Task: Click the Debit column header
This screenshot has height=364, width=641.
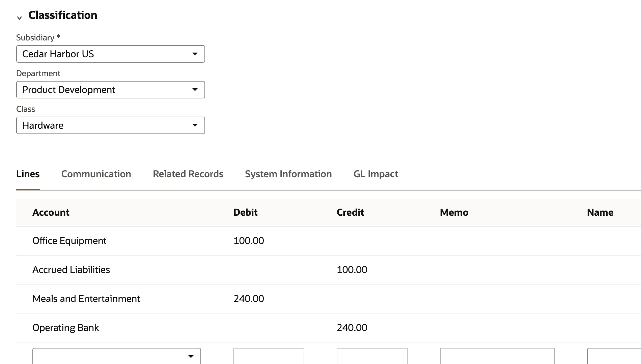Action: click(246, 212)
